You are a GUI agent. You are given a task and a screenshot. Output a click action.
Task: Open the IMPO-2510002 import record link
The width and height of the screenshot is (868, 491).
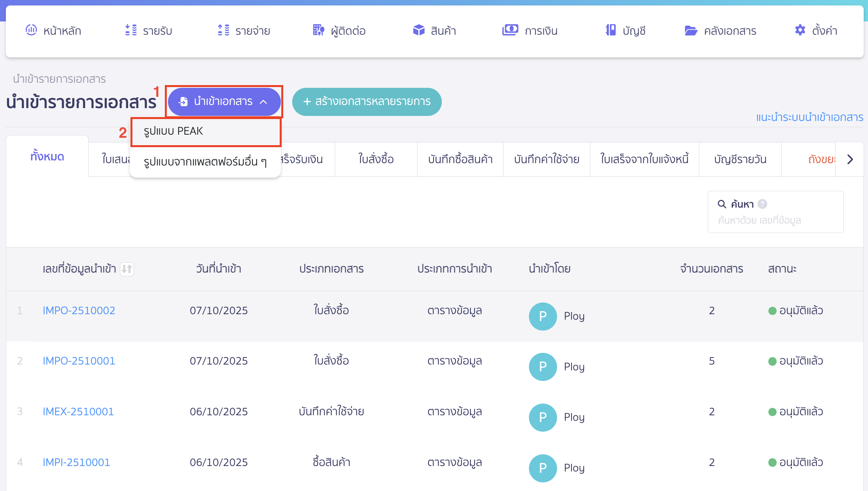tap(79, 310)
